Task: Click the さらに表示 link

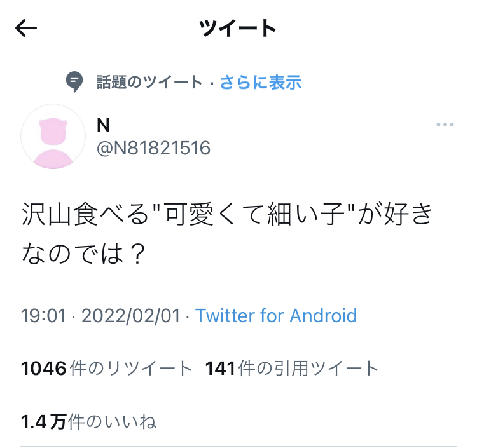Action: (x=261, y=82)
